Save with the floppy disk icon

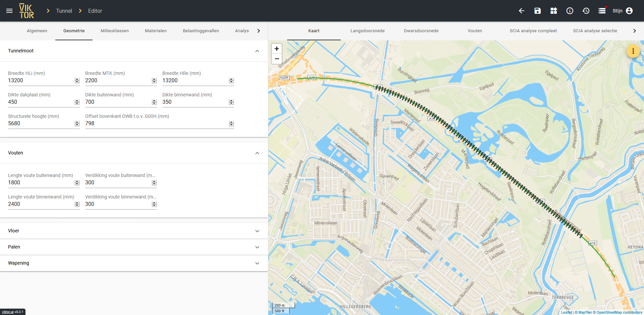(537, 11)
